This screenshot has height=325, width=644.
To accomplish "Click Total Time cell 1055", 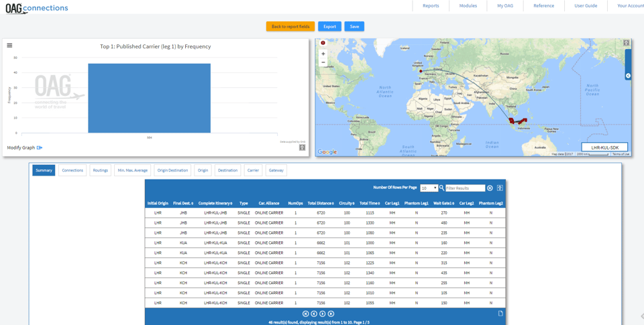I will [x=369, y=302].
